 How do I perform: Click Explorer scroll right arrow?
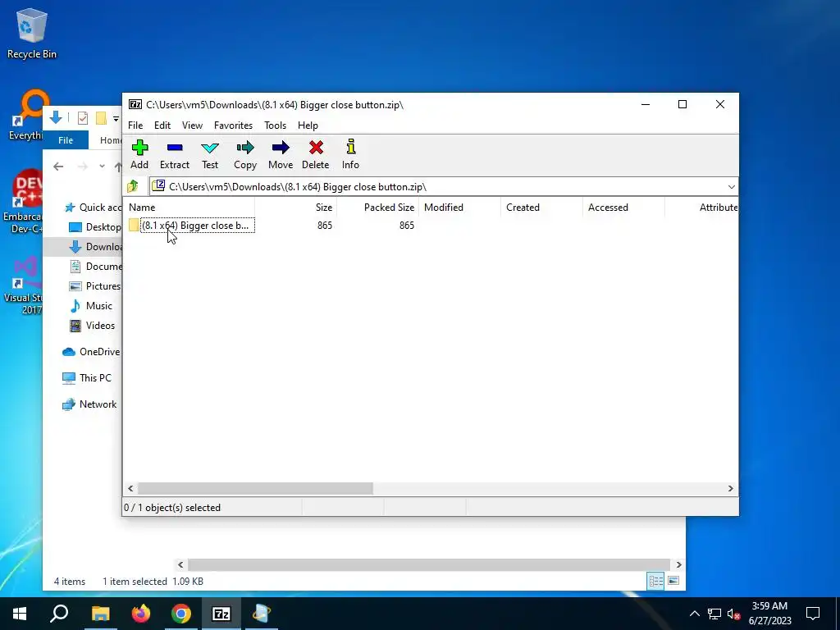click(678, 564)
